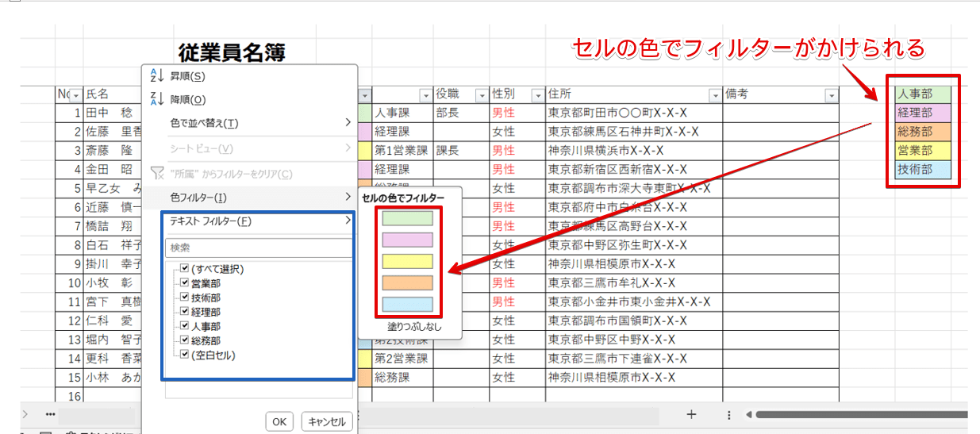Viewport: 980px width, 434px height.
Task: Sort ascending with 昇順(S) A-Z icon
Action: pos(156,76)
